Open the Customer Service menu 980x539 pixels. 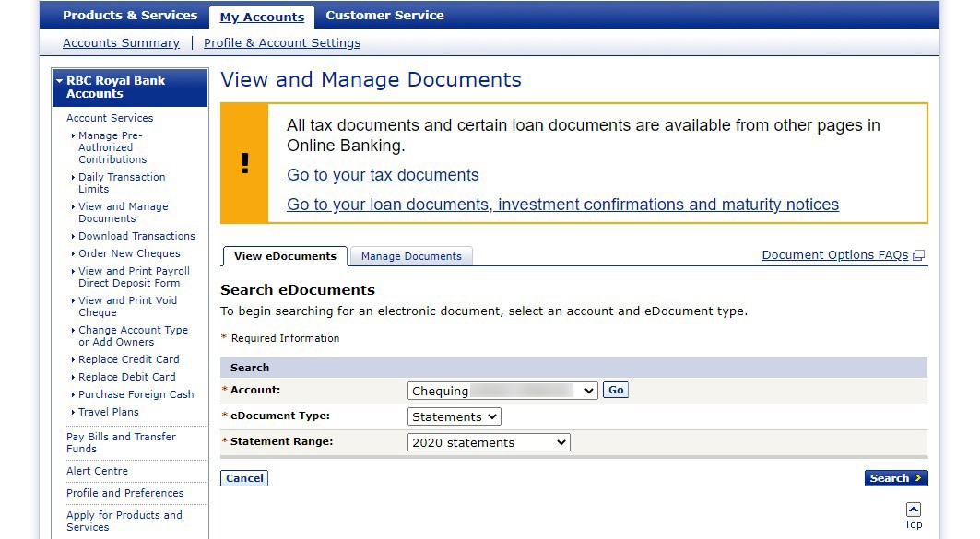[x=385, y=15]
